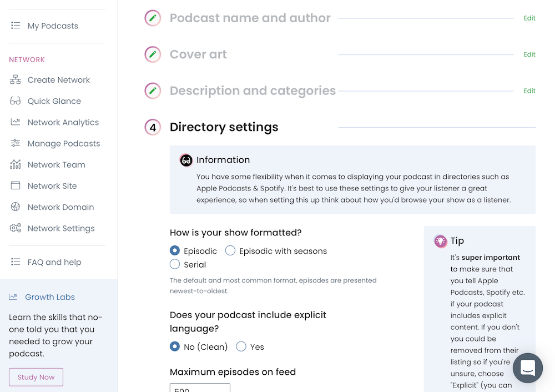Click Edit for Podcast name and author
This screenshot has height=392, width=555.
pos(529,18)
